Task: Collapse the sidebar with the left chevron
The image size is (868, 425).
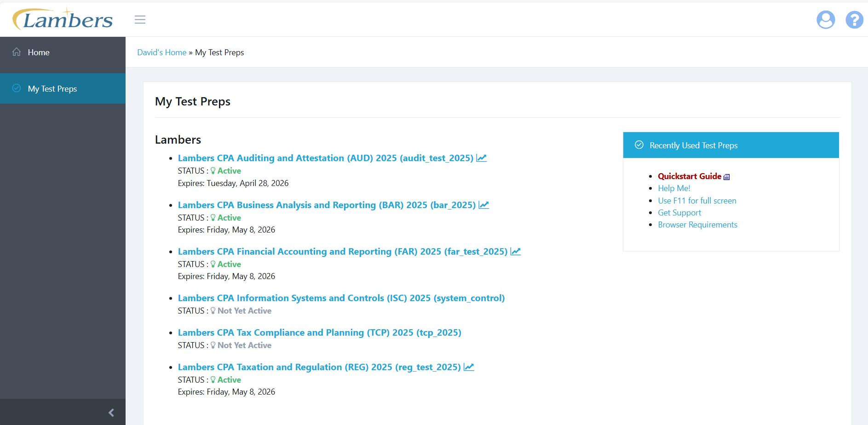Action: click(x=111, y=413)
